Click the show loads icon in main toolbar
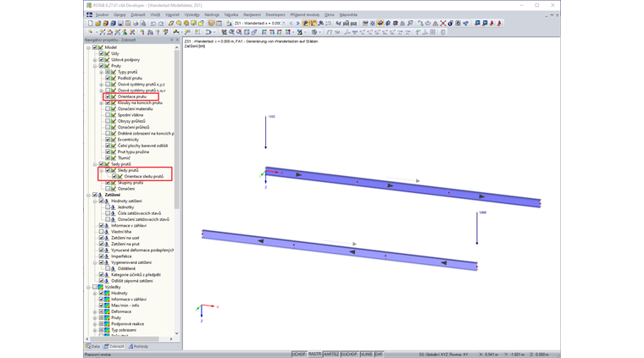The image size is (644, 358). [x=305, y=24]
